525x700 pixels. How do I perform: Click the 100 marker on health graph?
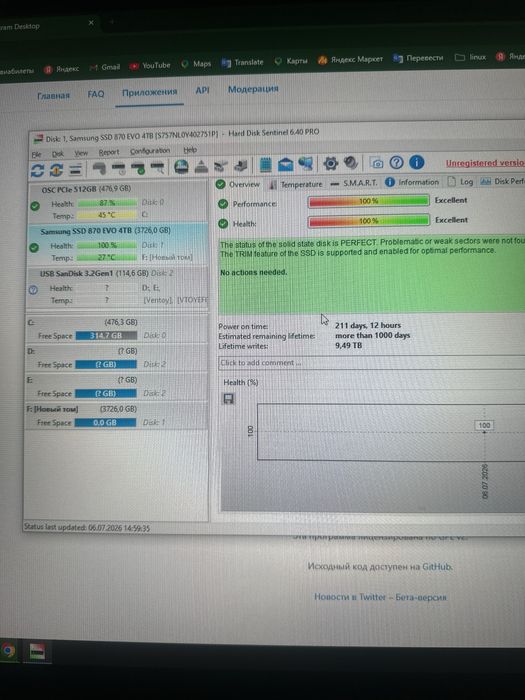coord(484,425)
